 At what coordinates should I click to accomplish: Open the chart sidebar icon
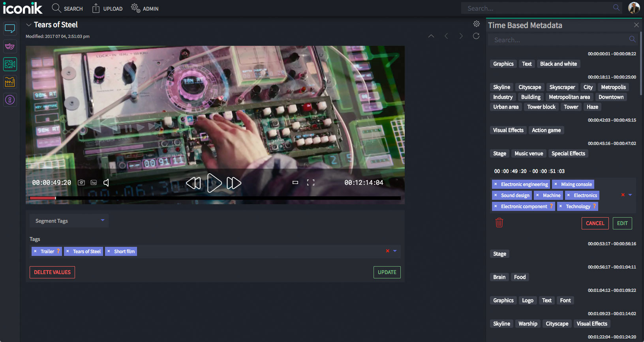click(10, 82)
